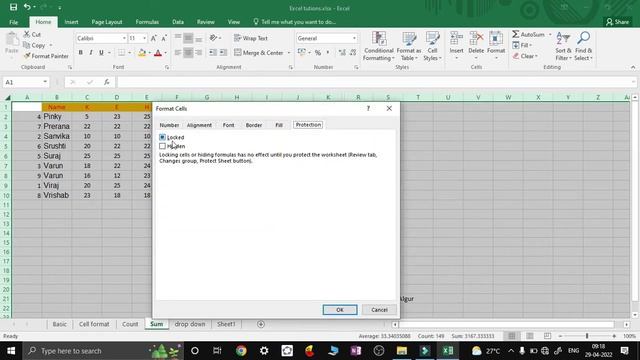Increase font size with larger A icon
640x360 pixels.
tap(153, 38)
